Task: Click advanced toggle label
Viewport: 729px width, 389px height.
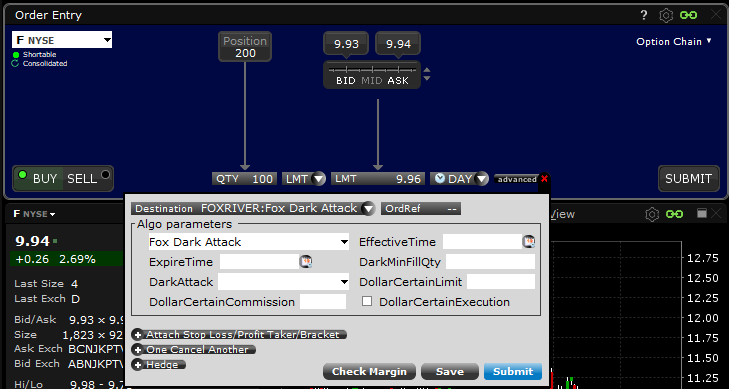Action: [517, 179]
